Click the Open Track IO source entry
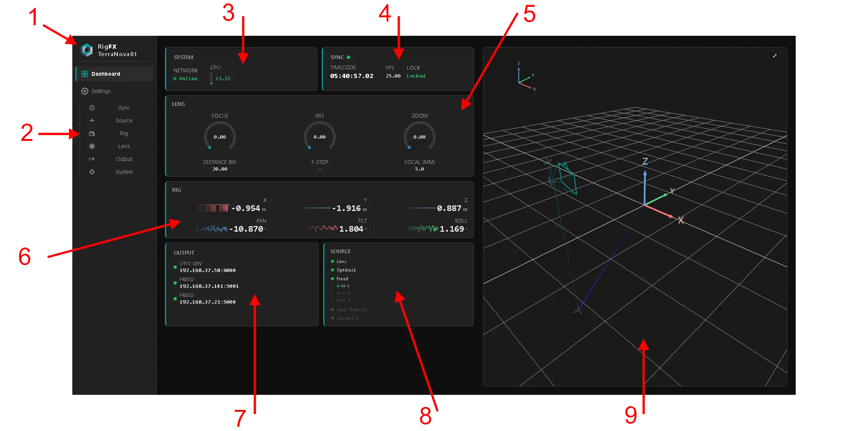This screenshot has height=431, width=868. tap(349, 310)
